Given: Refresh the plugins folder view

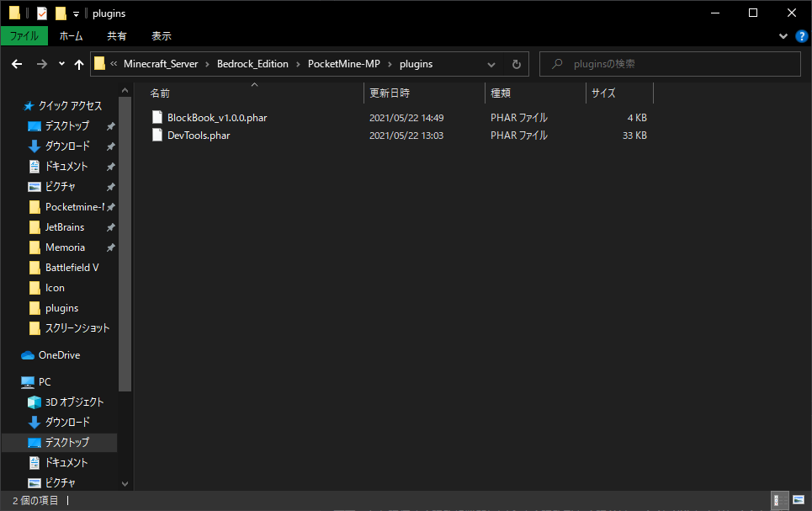Looking at the screenshot, I should pyautogui.click(x=517, y=64).
